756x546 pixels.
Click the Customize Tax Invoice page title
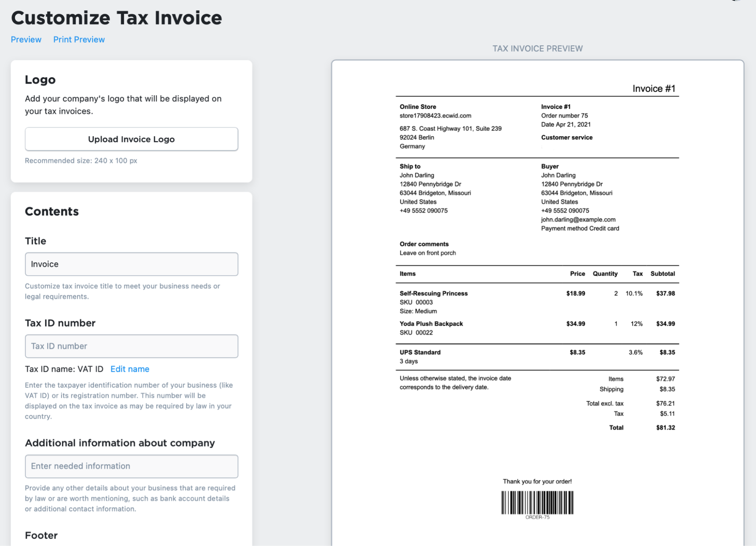116,17
